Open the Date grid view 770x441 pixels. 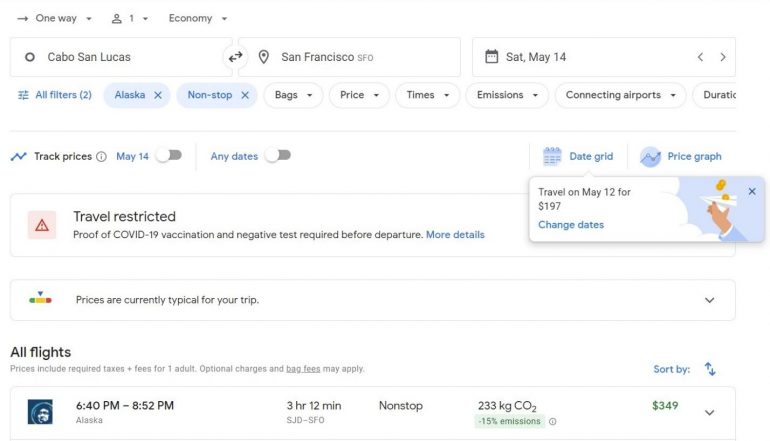coord(578,156)
